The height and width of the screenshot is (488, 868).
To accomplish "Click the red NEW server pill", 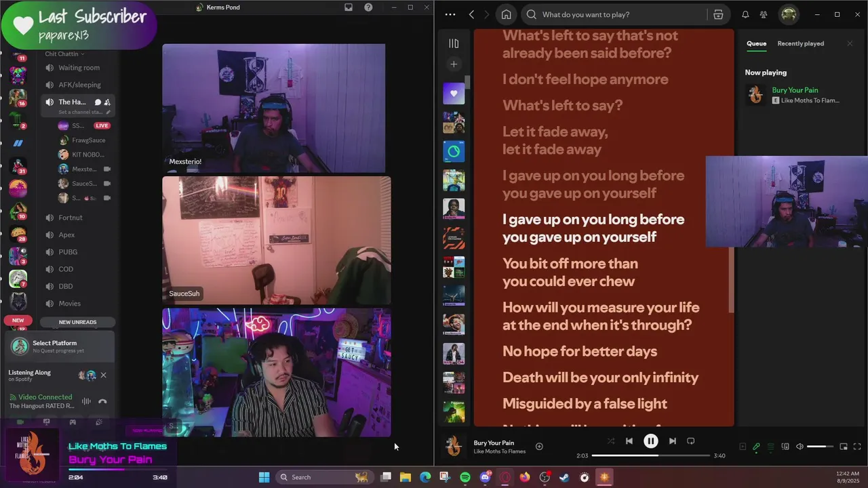I will coord(18,321).
